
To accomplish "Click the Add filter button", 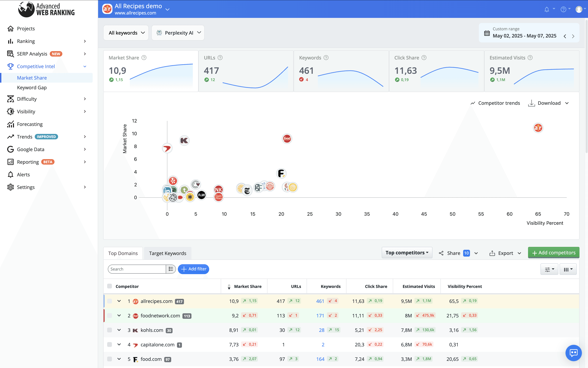I will 193,269.
